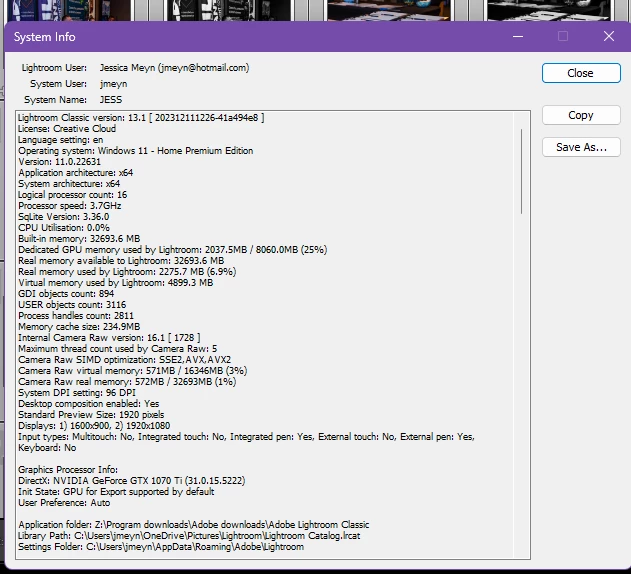Viewport: 631px width, 574px height.
Task: Click the 'Keyboard: No' line
Action: click(x=47, y=448)
